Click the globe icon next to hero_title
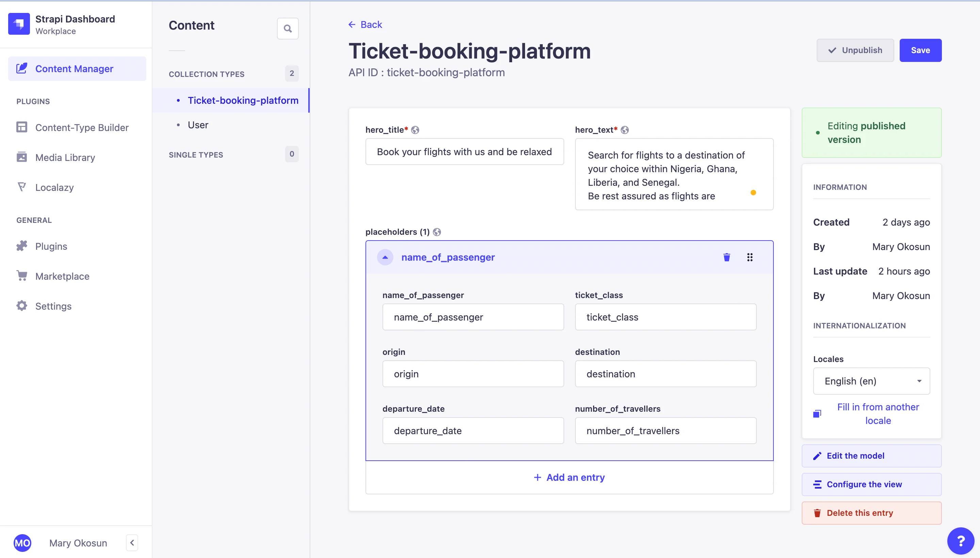The image size is (980, 558). coord(415,130)
